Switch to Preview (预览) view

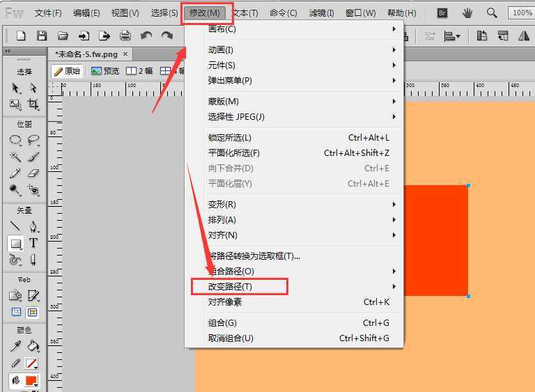point(104,71)
